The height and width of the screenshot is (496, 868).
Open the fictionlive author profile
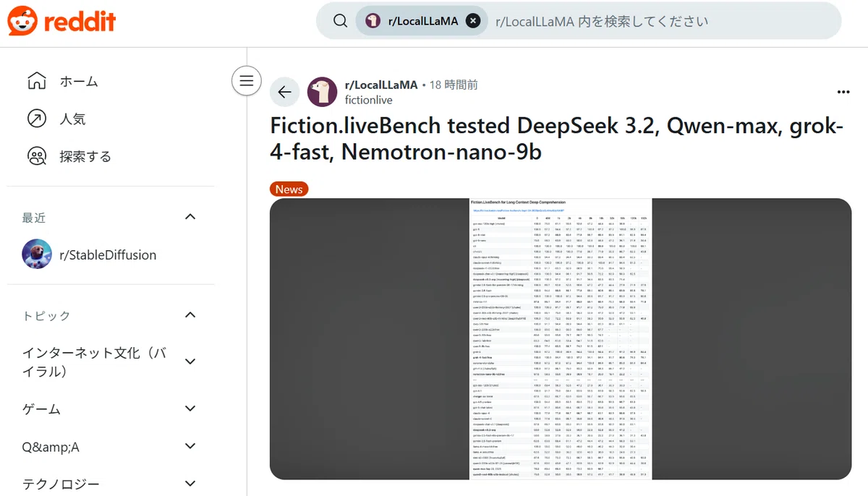click(370, 100)
